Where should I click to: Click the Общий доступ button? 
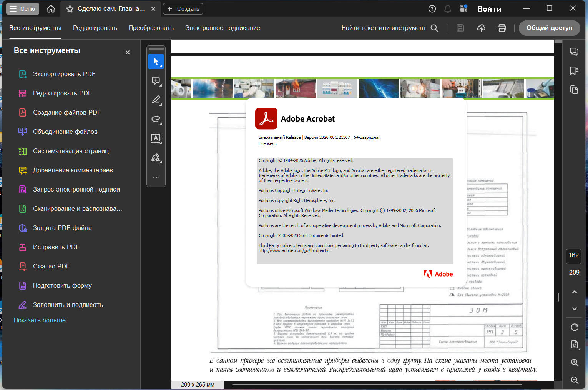point(549,28)
